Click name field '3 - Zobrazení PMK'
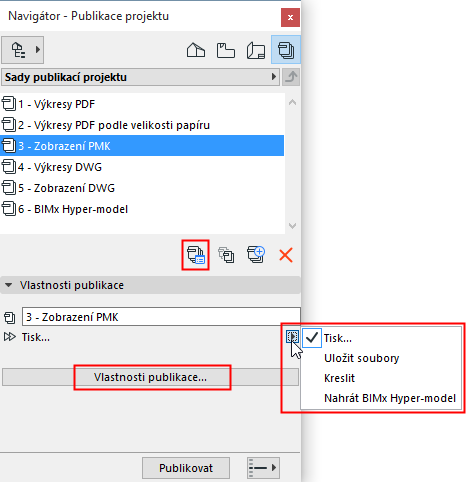 coord(161,316)
